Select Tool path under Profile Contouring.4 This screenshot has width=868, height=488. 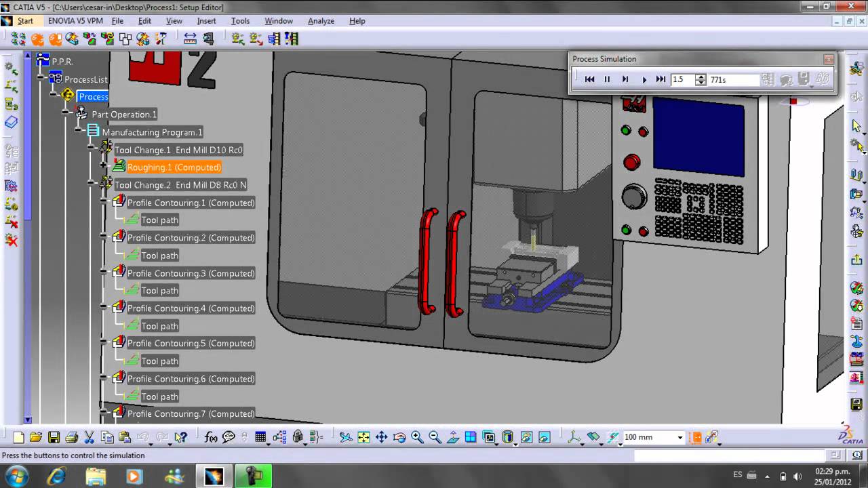point(160,326)
